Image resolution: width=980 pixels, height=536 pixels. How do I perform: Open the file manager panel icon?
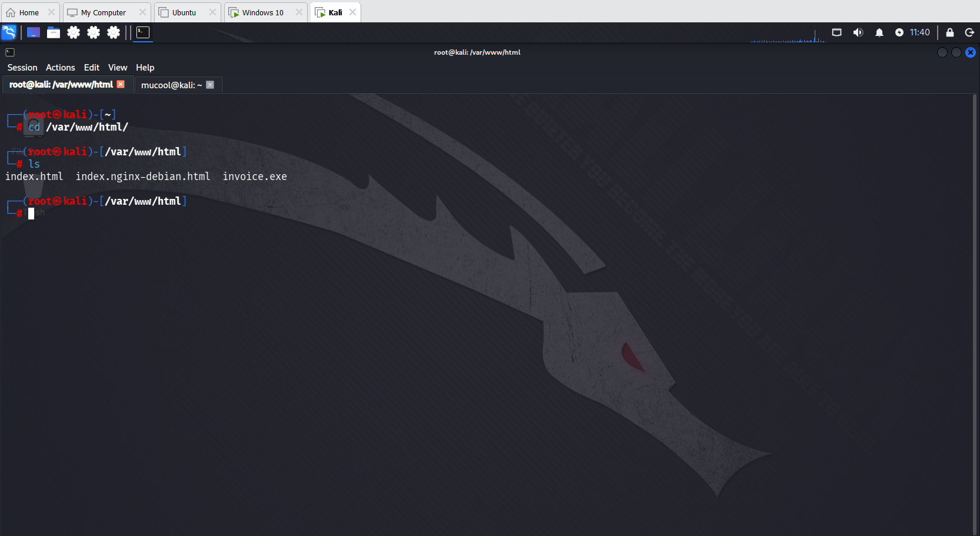(x=54, y=32)
